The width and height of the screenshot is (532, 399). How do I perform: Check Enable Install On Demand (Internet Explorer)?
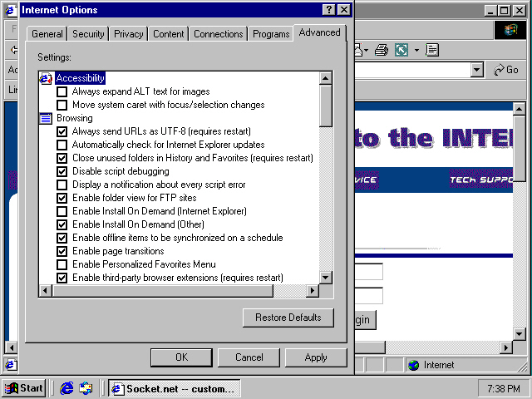62,211
